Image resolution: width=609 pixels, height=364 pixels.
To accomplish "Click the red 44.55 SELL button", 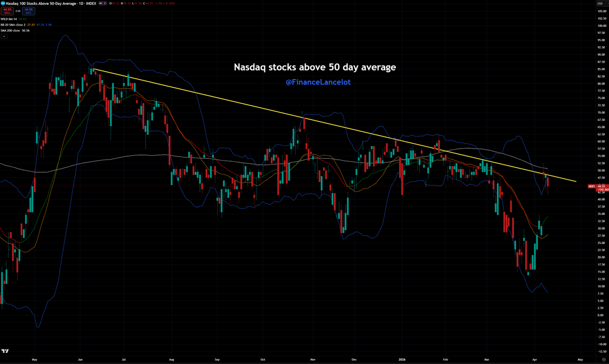I will [x=7, y=11].
